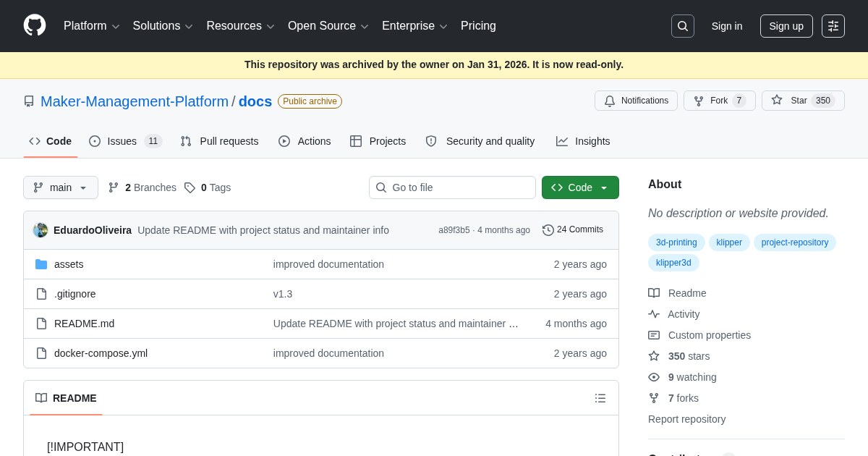Switch to the Insights tab
Screen dimensions: 868x456
[583, 141]
